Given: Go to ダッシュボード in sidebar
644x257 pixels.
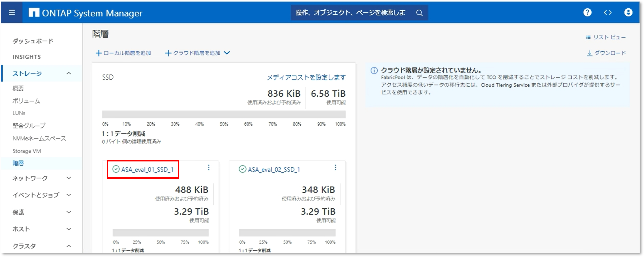Looking at the screenshot, I should [x=33, y=41].
